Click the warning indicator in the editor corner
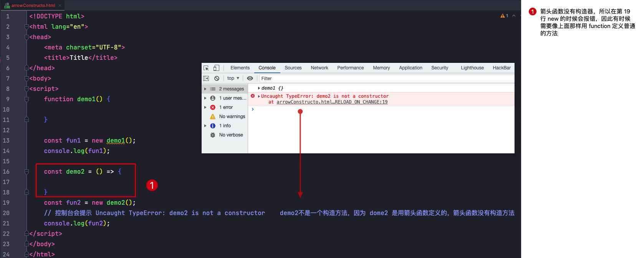The image size is (644, 258). (504, 16)
